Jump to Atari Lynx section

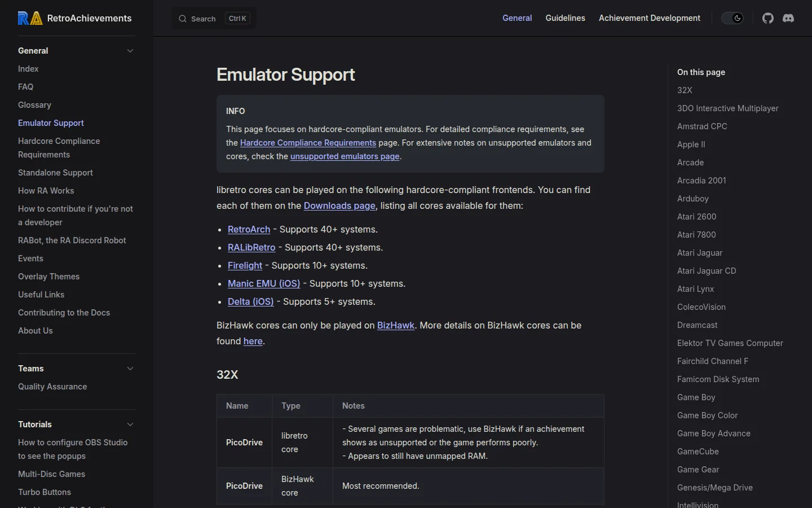tap(696, 289)
